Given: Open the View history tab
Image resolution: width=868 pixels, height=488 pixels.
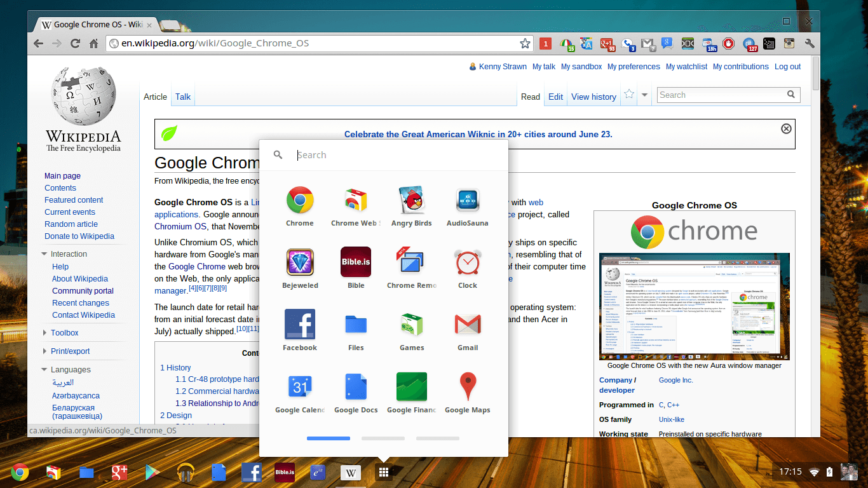Looking at the screenshot, I should [x=593, y=97].
